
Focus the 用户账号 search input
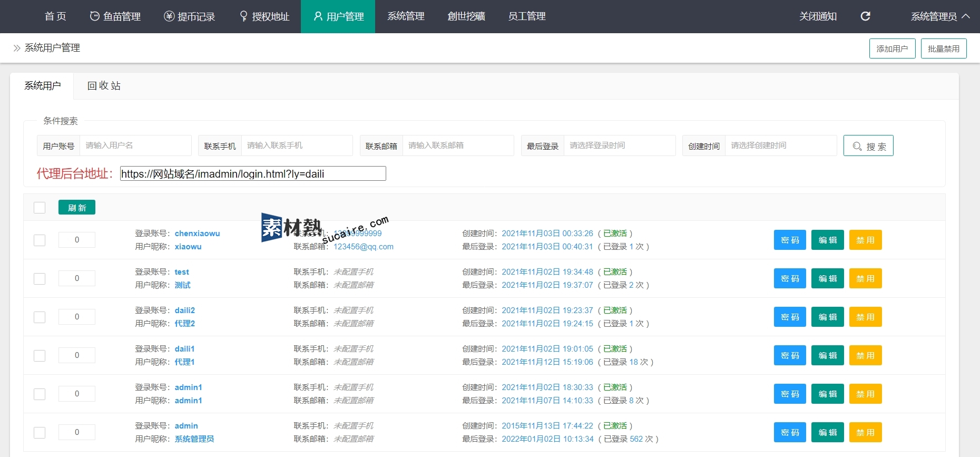(135, 145)
